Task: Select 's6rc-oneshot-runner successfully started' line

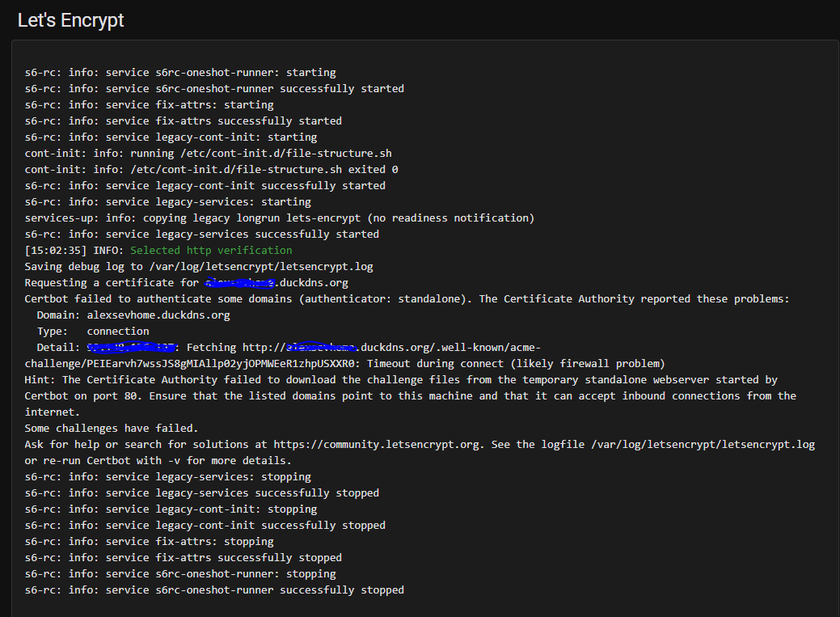Action: [x=214, y=88]
